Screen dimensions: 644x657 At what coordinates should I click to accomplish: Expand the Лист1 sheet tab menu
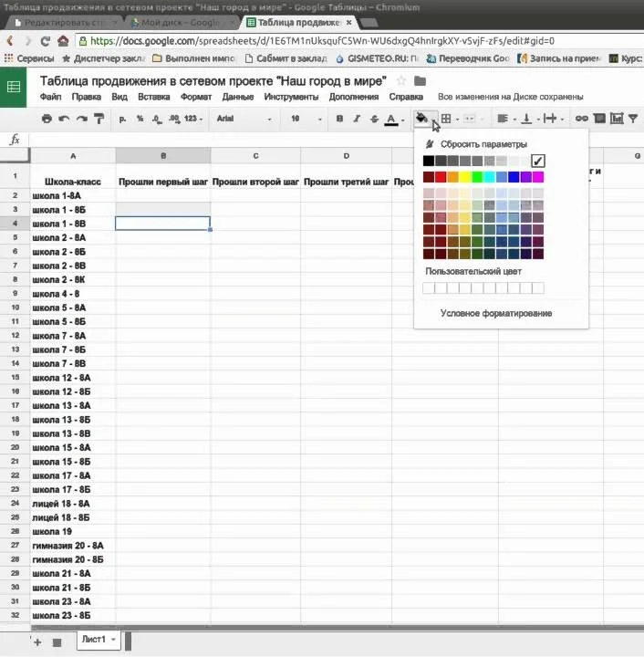[113, 639]
